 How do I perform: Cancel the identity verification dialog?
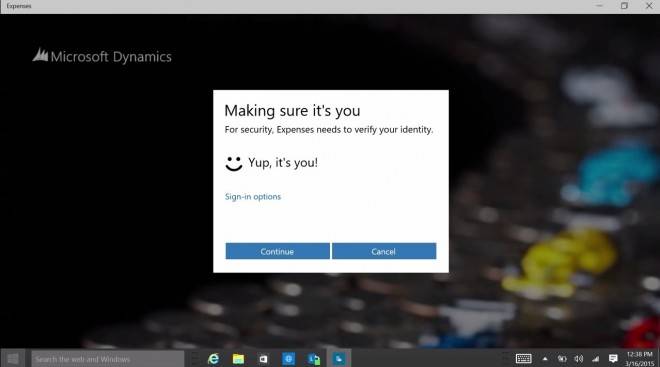[384, 251]
